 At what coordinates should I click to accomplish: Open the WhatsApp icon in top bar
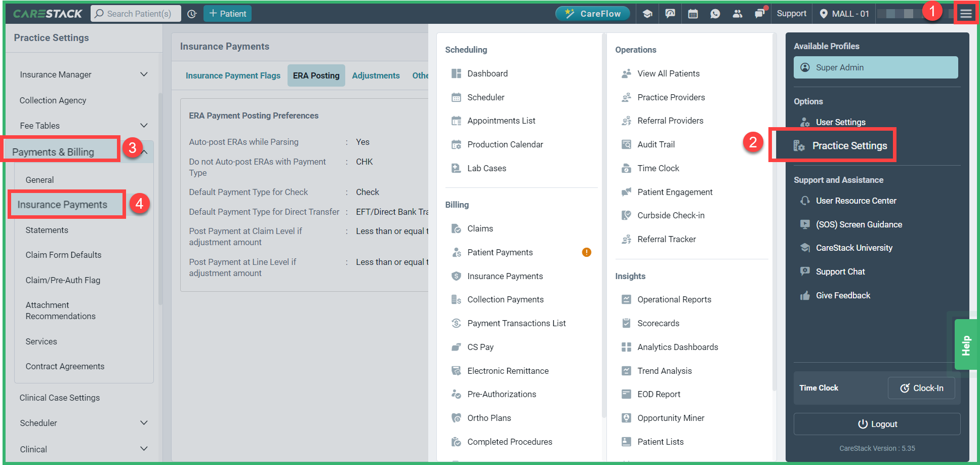[715, 13]
